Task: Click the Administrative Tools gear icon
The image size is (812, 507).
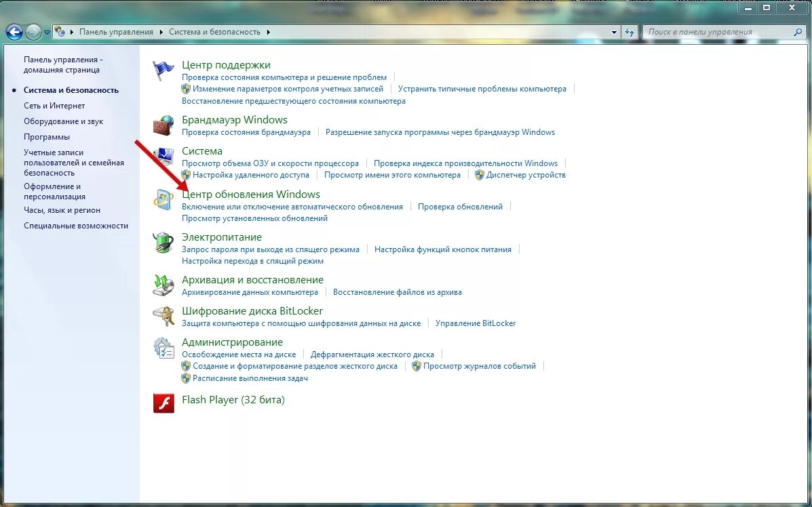Action: pos(163,348)
